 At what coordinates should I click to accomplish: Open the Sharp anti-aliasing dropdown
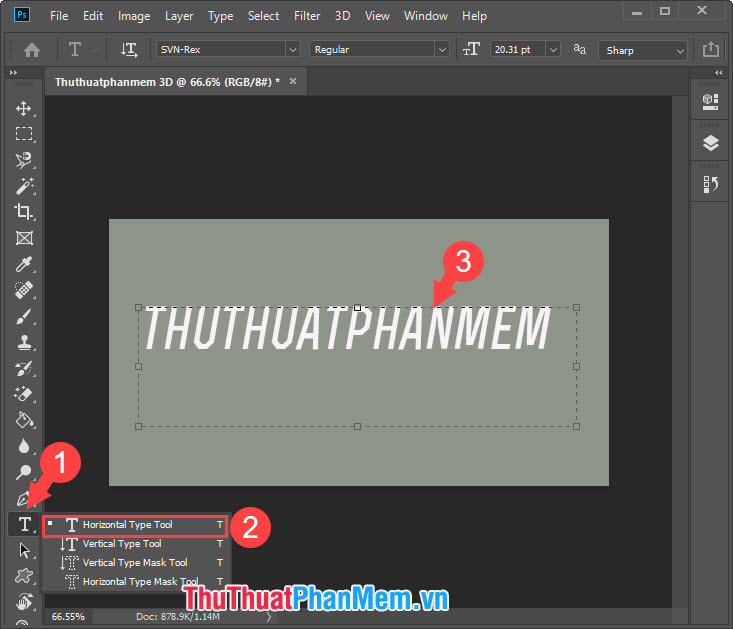point(643,50)
